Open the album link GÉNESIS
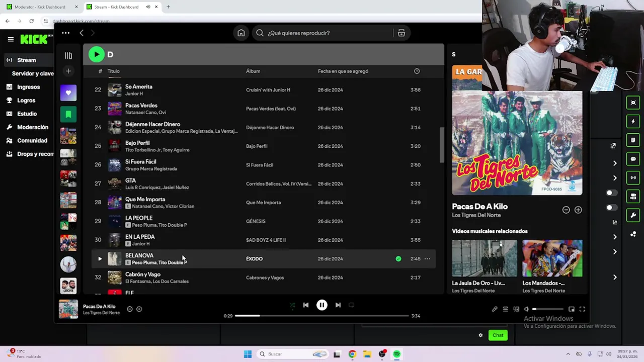This screenshot has width=644, height=362. click(x=256, y=221)
